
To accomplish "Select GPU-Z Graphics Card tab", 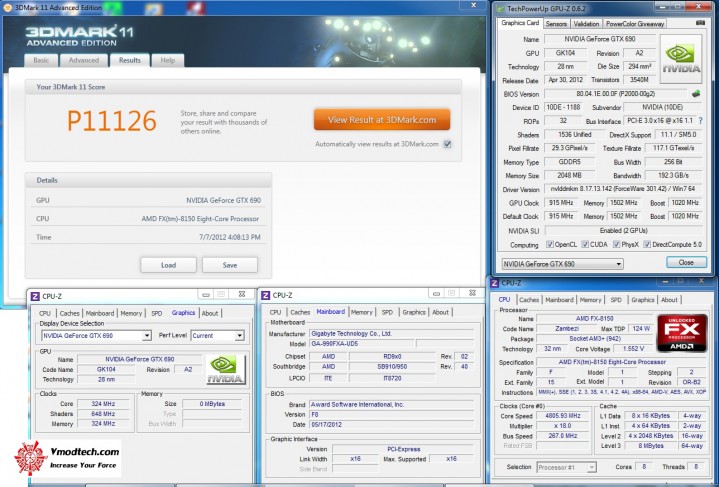I will tap(520, 23).
